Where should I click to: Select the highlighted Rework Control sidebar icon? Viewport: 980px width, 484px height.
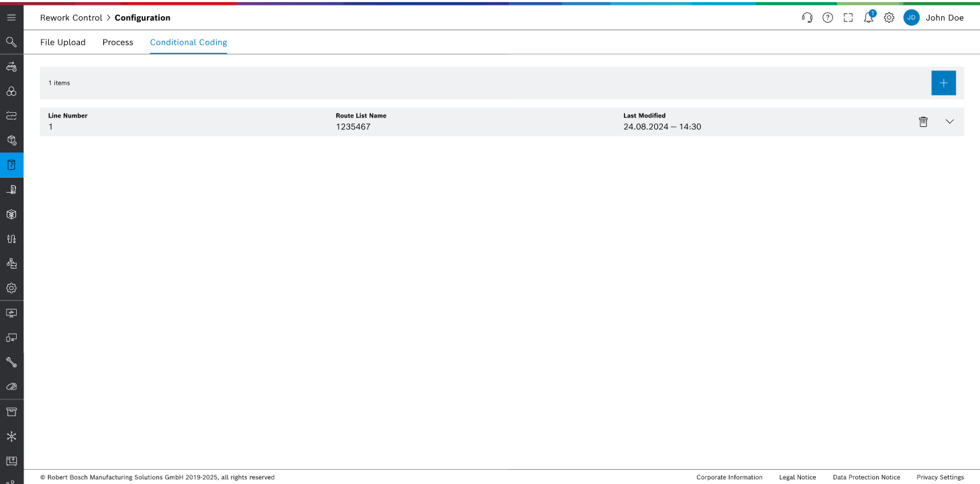pos(11,164)
